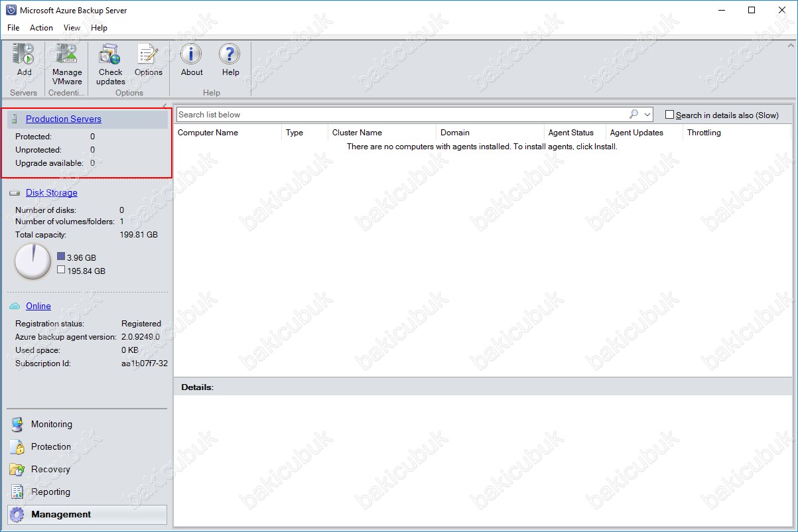Click the no computers with agents message
The height and width of the screenshot is (532, 798).
tap(482, 147)
